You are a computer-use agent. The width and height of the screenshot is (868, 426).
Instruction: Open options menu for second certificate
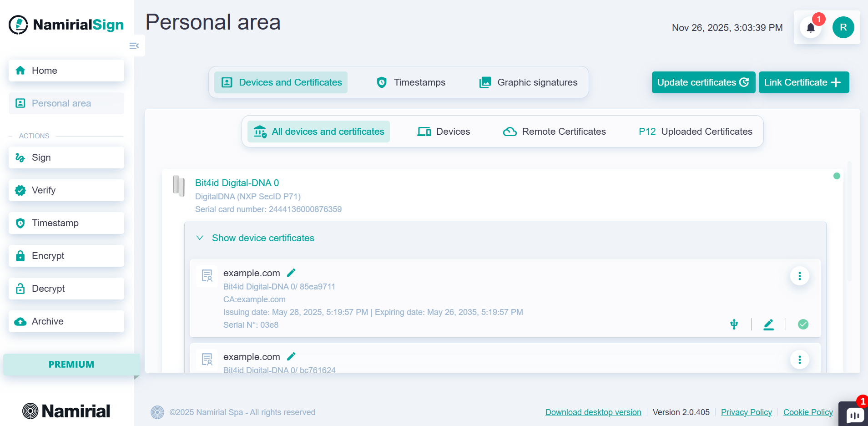pyautogui.click(x=799, y=360)
